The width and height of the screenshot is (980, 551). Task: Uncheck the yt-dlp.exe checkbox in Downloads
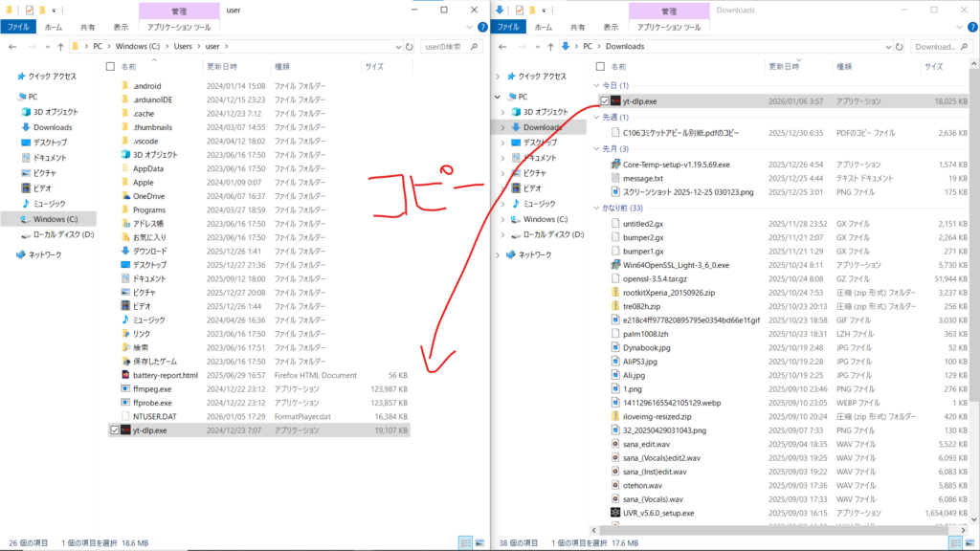603,100
